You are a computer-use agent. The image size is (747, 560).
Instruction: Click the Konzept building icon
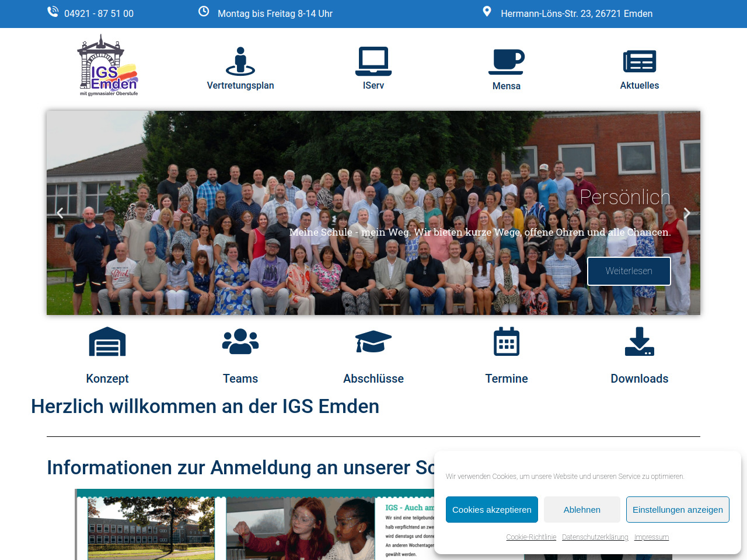[107, 342]
